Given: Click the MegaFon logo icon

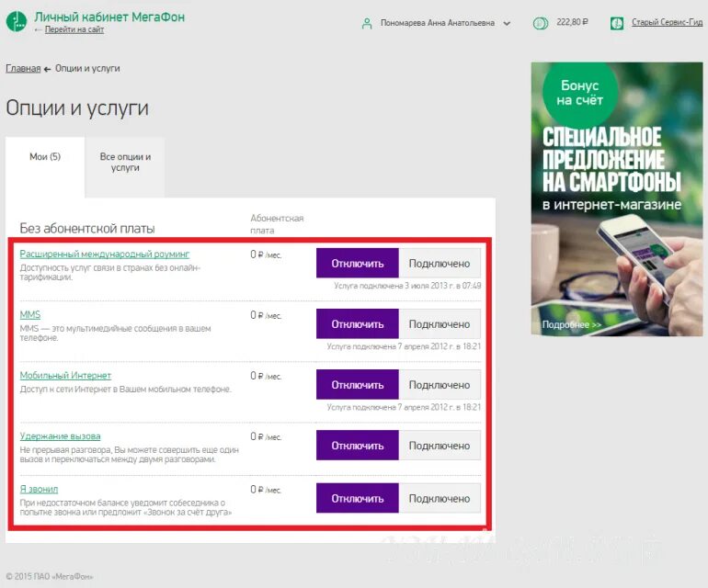Looking at the screenshot, I should point(17,22).
